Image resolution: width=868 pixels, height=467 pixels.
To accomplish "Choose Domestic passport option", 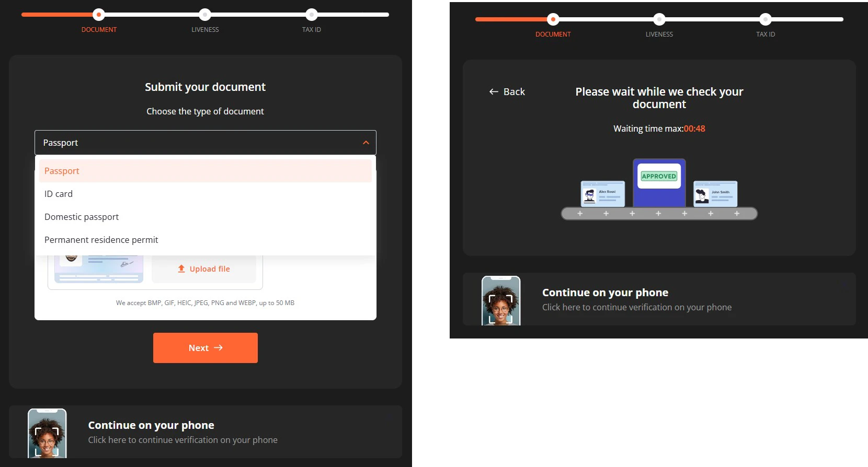I will (x=82, y=217).
